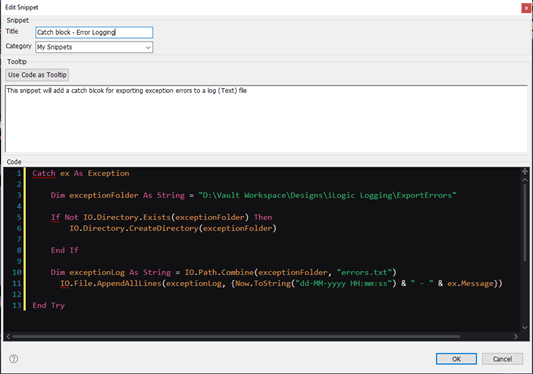Click inside the tooltip description text area
Image resolution: width=533 pixels, height=374 pixels.
tap(266, 119)
